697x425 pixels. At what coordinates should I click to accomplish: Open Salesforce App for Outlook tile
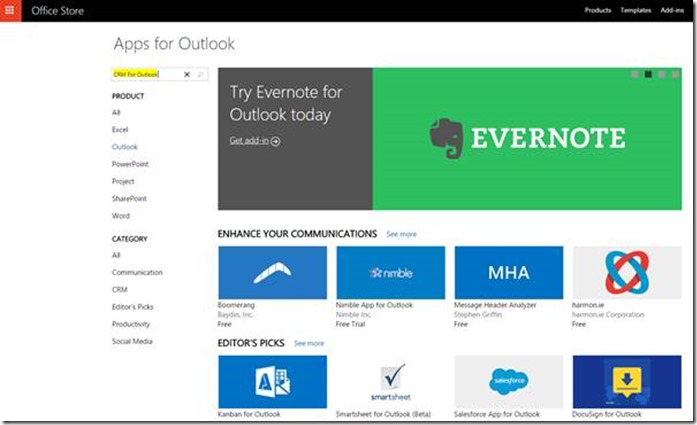pyautogui.click(x=508, y=381)
